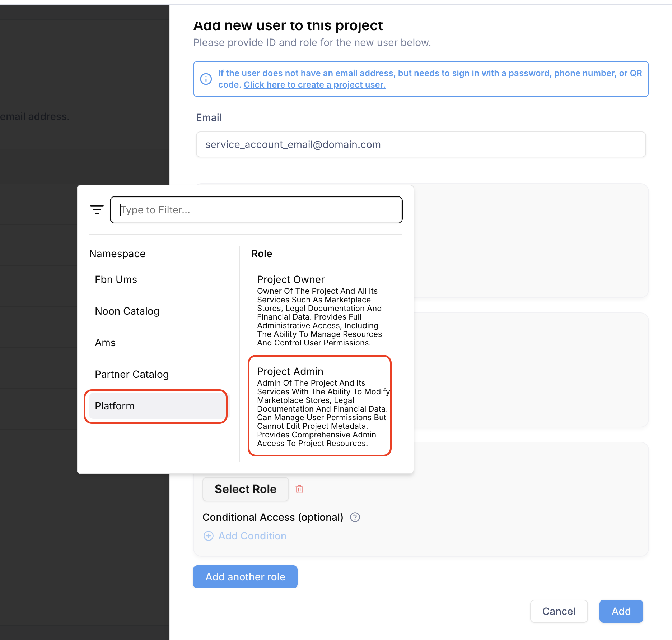Delete role using the red trash icon
The image size is (672, 640).
[x=299, y=489]
